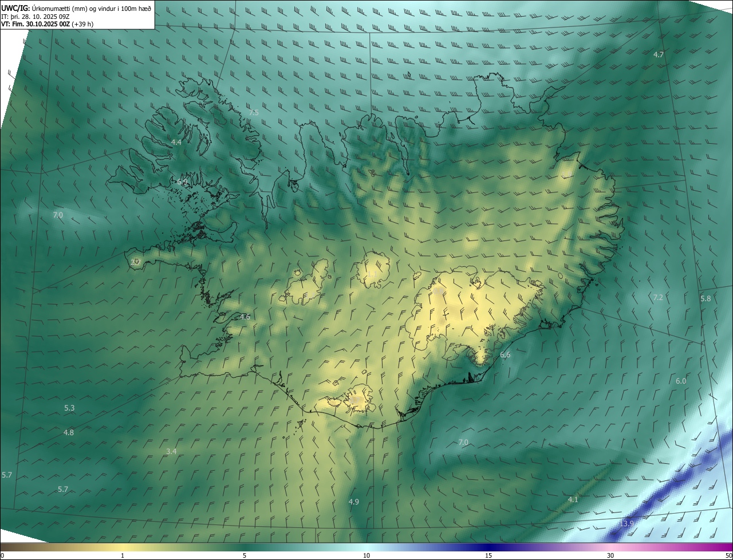Screen dimensions: 733x560
Task: Click the 4.7 value label on the map
Action: pyautogui.click(x=659, y=54)
